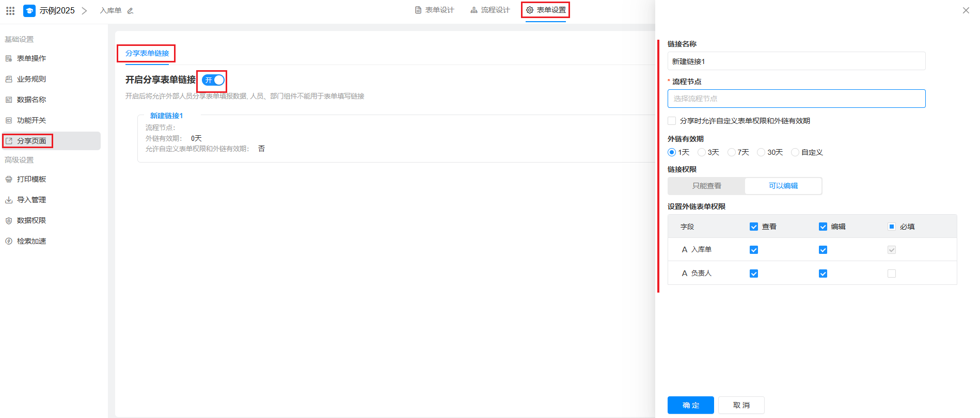Image resolution: width=980 pixels, height=418 pixels.
Task: Click the 确定 button
Action: tap(690, 405)
